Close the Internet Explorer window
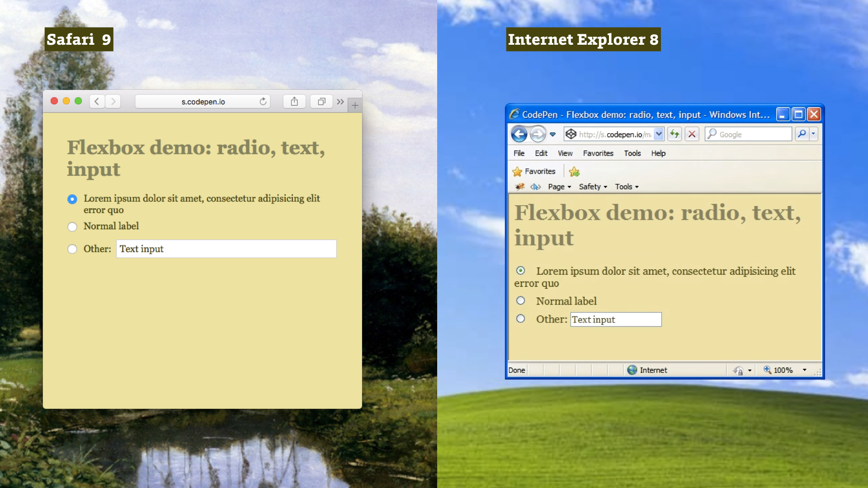The width and height of the screenshot is (868, 488). pyautogui.click(x=814, y=114)
